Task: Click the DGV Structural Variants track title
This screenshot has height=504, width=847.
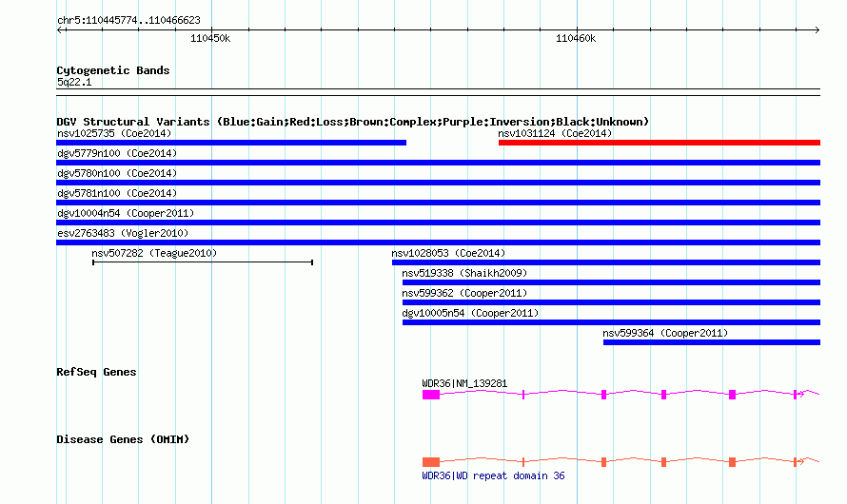Action: click(x=352, y=122)
